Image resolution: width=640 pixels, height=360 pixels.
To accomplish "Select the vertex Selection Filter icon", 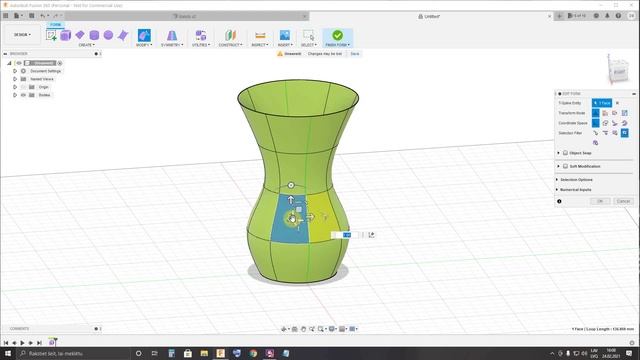I will tap(596, 133).
